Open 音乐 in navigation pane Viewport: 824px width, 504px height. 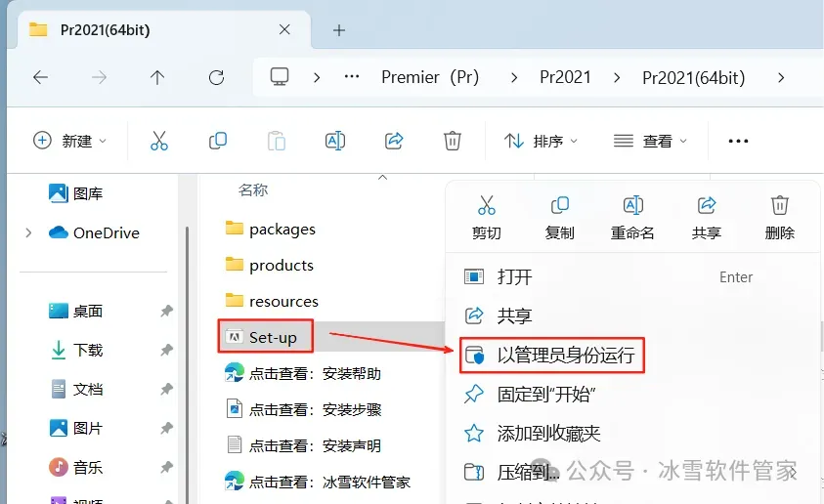point(75,467)
